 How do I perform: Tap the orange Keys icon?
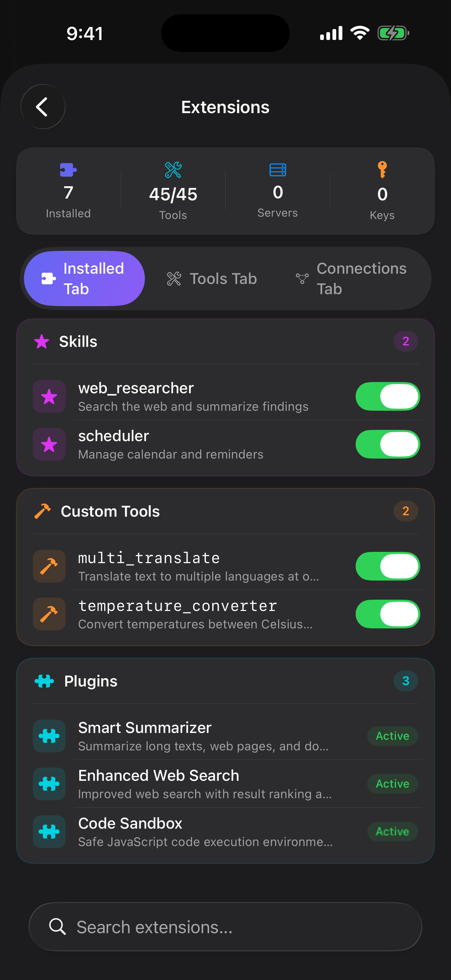point(382,170)
